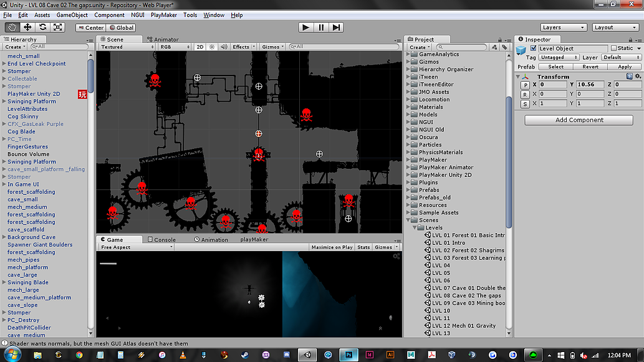Viewport: 644px width, 362px height.
Task: Click the Windows Start button
Action: [x=12, y=355]
